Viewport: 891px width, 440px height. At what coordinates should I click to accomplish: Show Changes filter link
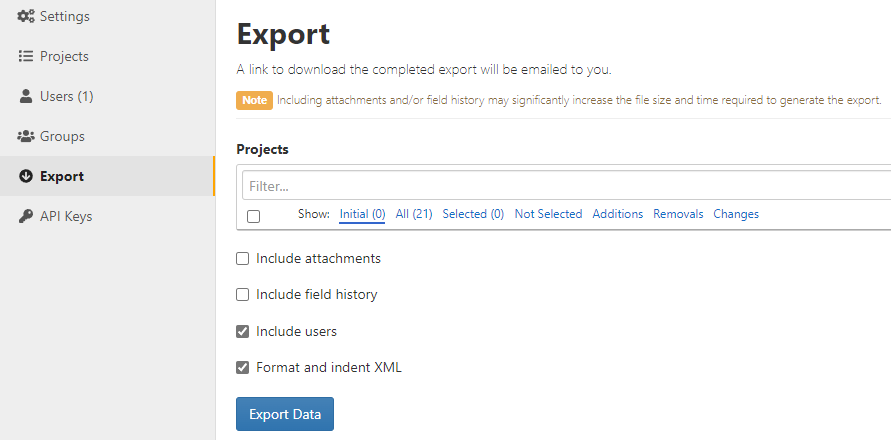click(736, 214)
